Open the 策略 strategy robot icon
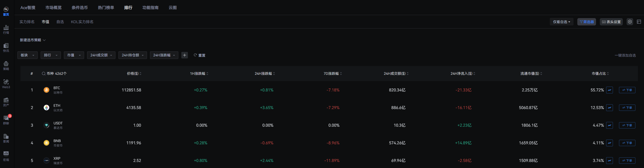This screenshot has width=644, height=168. coord(6,65)
